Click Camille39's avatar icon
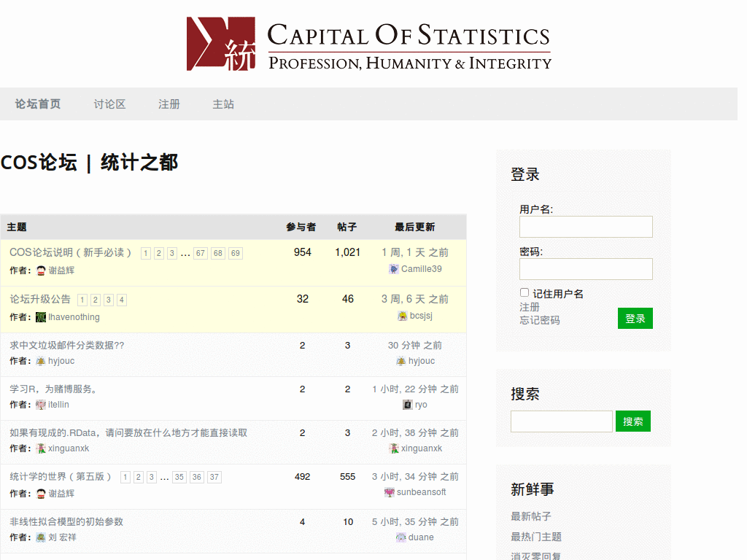The height and width of the screenshot is (560, 747). pyautogui.click(x=394, y=269)
